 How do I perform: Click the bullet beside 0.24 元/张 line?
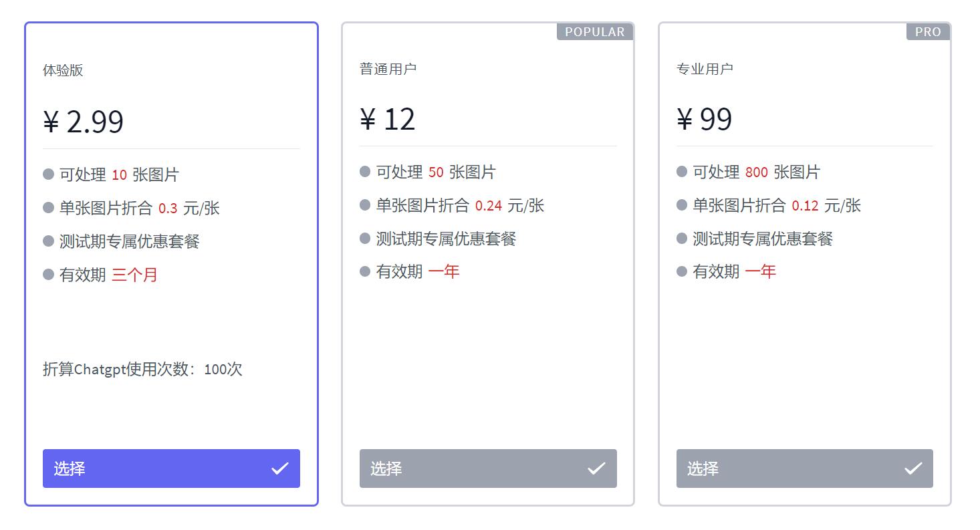[365, 205]
